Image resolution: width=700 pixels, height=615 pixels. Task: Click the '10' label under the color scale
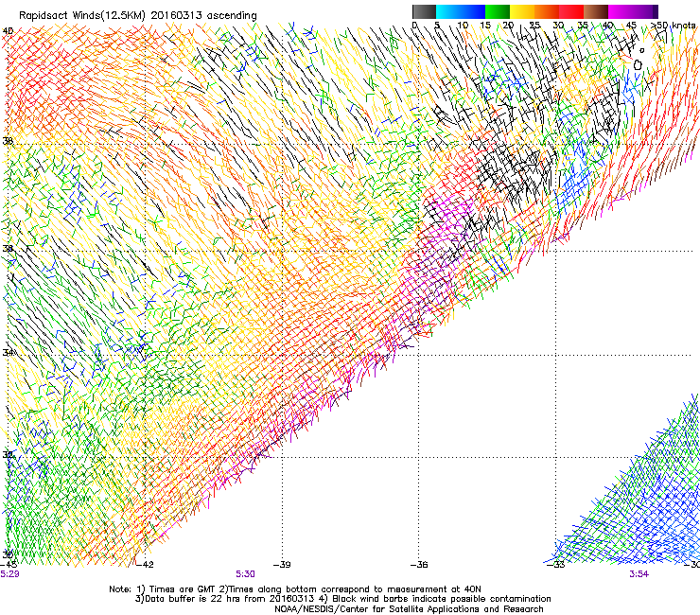click(x=462, y=26)
